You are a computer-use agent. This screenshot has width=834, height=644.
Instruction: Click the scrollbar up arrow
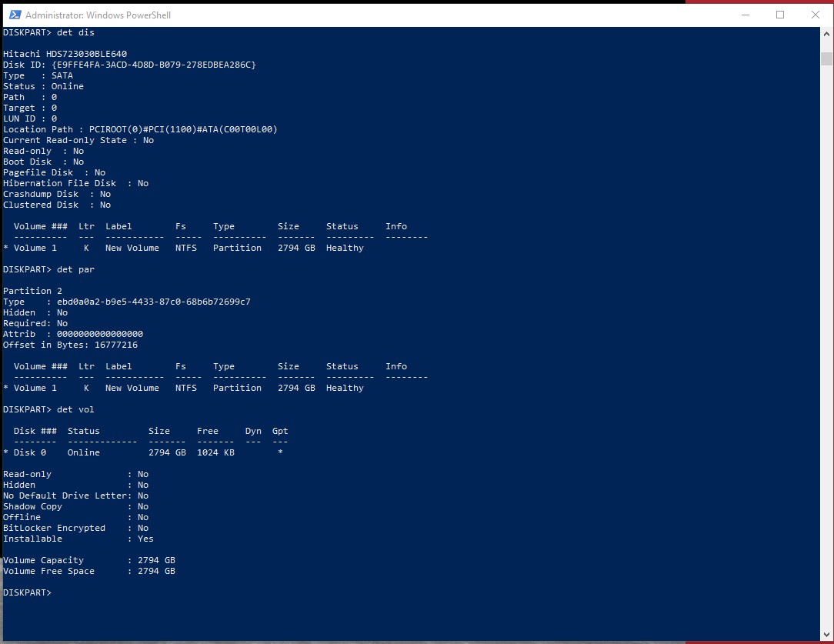826,37
